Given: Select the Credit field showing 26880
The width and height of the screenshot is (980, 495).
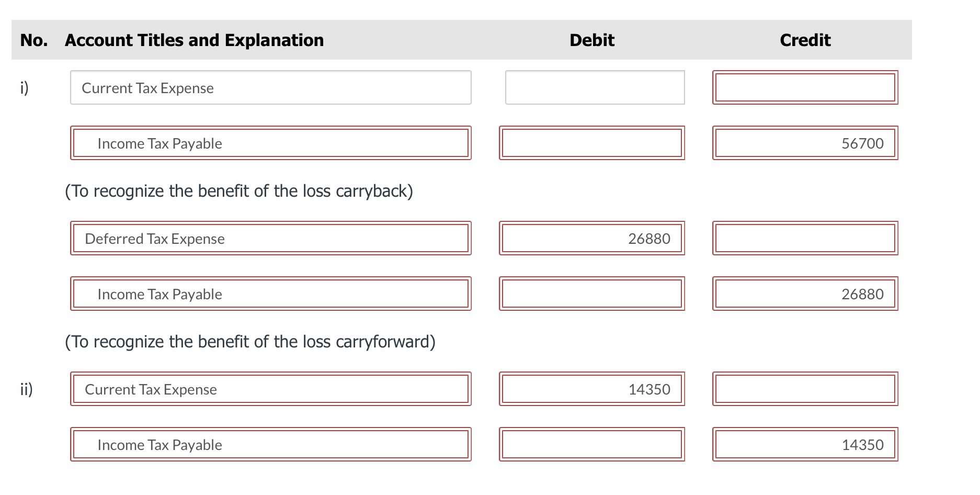Looking at the screenshot, I should coord(805,294).
